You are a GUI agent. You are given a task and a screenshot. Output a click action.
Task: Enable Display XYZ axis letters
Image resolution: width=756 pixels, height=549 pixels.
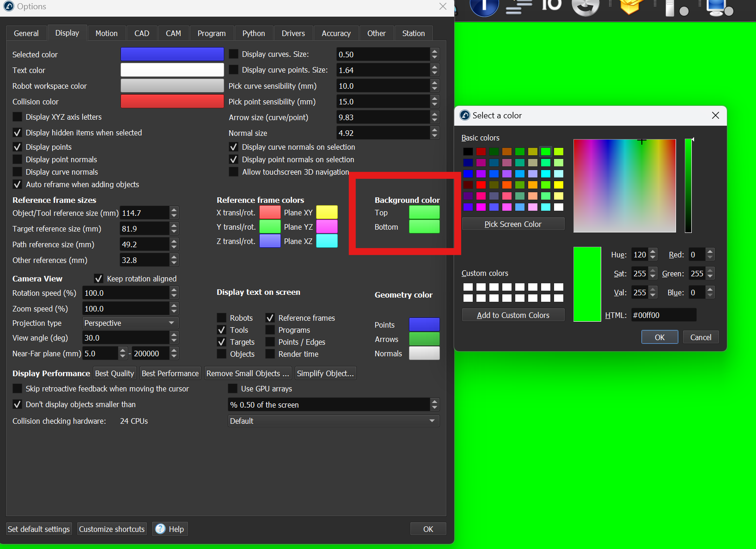18,117
